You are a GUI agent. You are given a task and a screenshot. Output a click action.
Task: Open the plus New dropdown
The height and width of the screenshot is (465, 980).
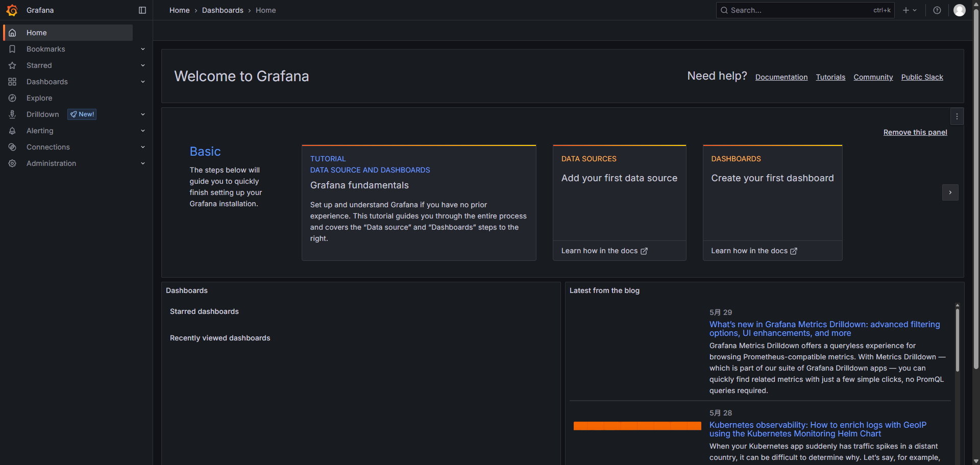[910, 10]
